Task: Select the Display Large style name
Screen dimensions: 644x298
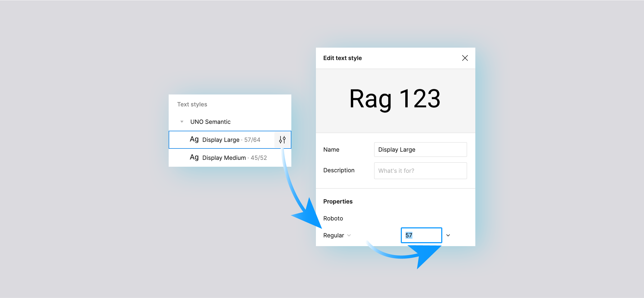Action: [x=221, y=140]
